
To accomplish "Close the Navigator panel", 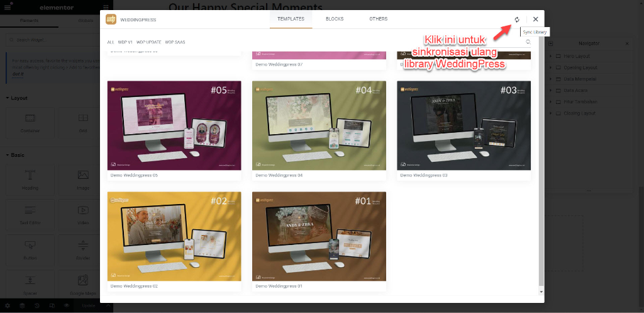I will [627, 43].
